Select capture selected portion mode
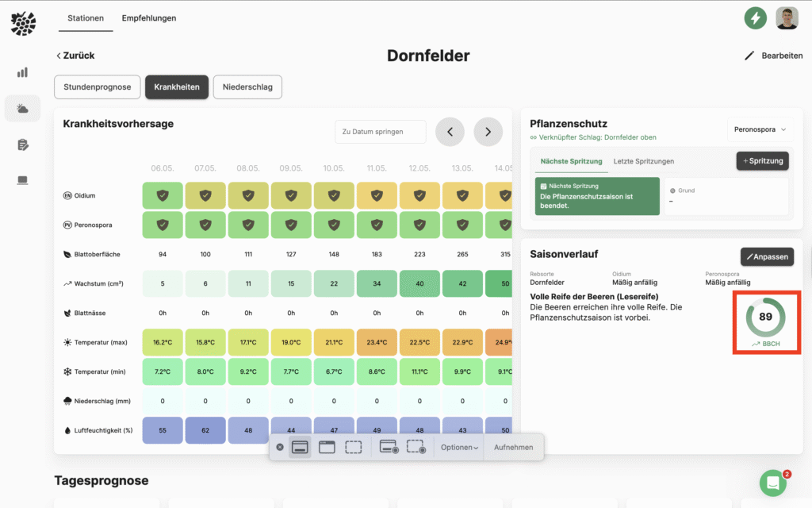This screenshot has width=812, height=508. 354,448
